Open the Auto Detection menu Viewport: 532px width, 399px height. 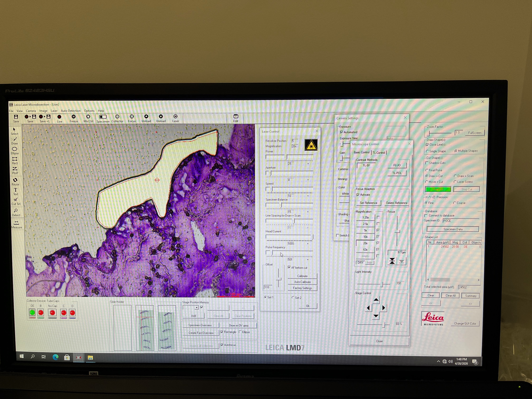coord(71,111)
